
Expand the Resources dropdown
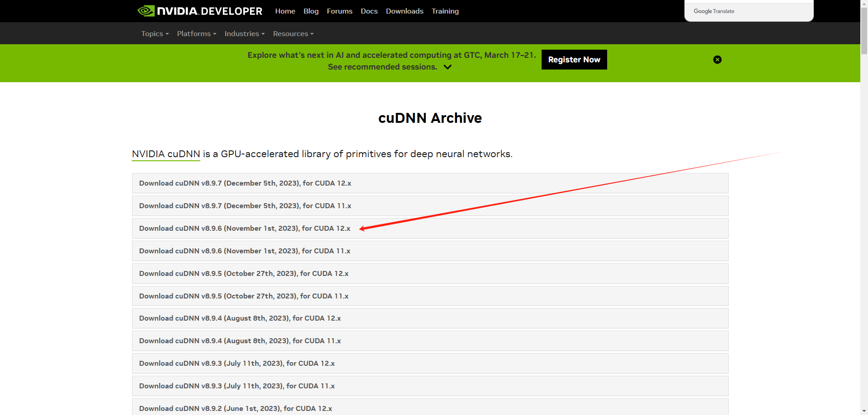point(293,34)
